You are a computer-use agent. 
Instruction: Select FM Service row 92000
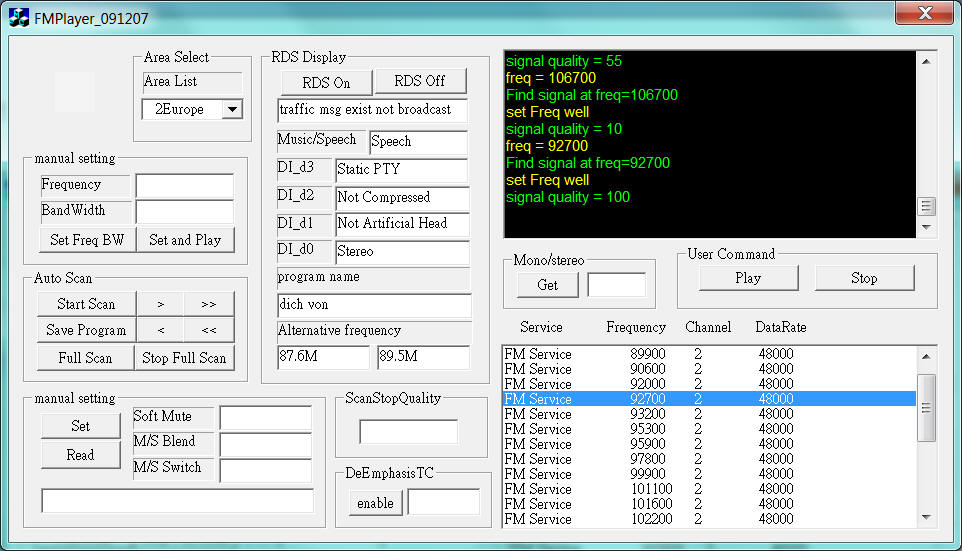click(x=709, y=384)
